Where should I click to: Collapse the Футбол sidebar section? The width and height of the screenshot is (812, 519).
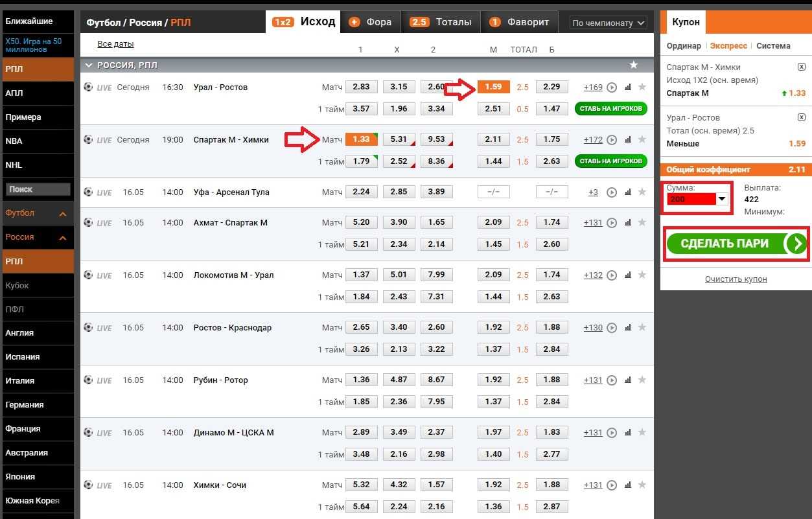[63, 213]
